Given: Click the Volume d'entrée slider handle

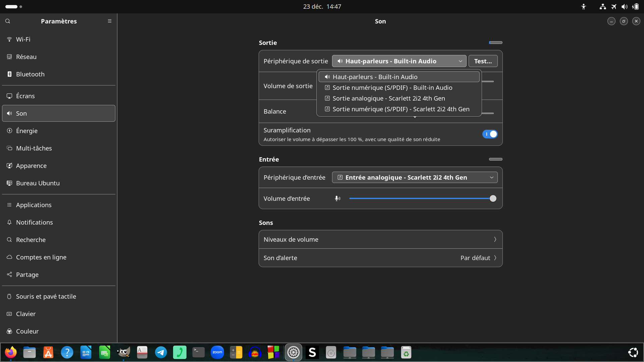Looking at the screenshot, I should pos(493,198).
